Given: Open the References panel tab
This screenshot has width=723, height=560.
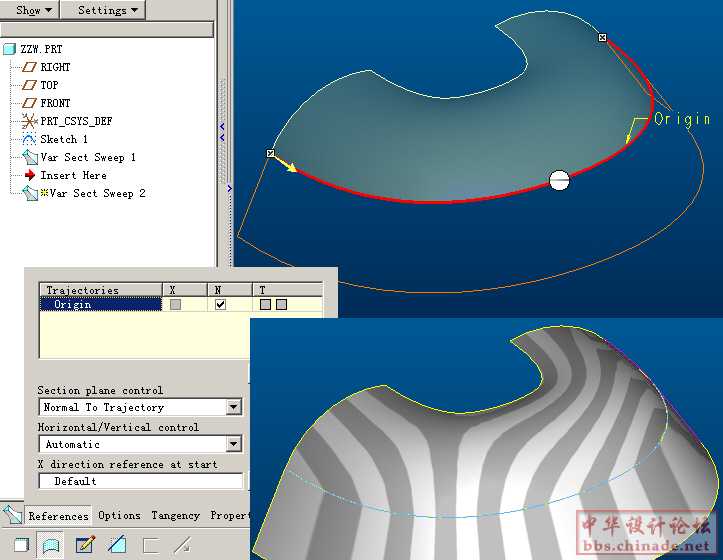Looking at the screenshot, I should pos(58,516).
